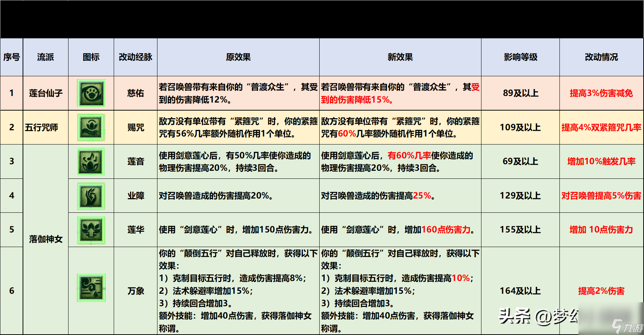This screenshot has width=644, height=335.
Task: Click the 109及以上 level cell
Action: (x=520, y=127)
